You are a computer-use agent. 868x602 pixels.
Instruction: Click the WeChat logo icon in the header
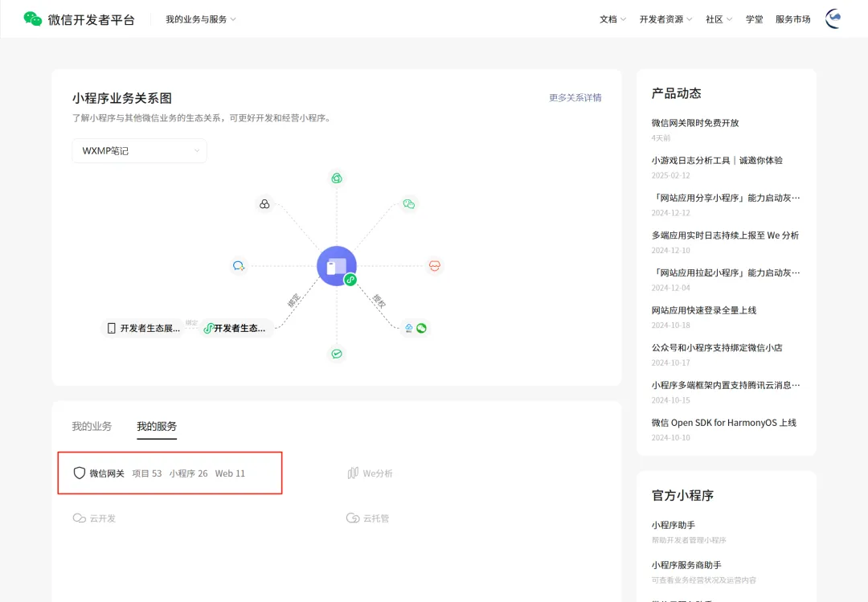pyautogui.click(x=33, y=18)
